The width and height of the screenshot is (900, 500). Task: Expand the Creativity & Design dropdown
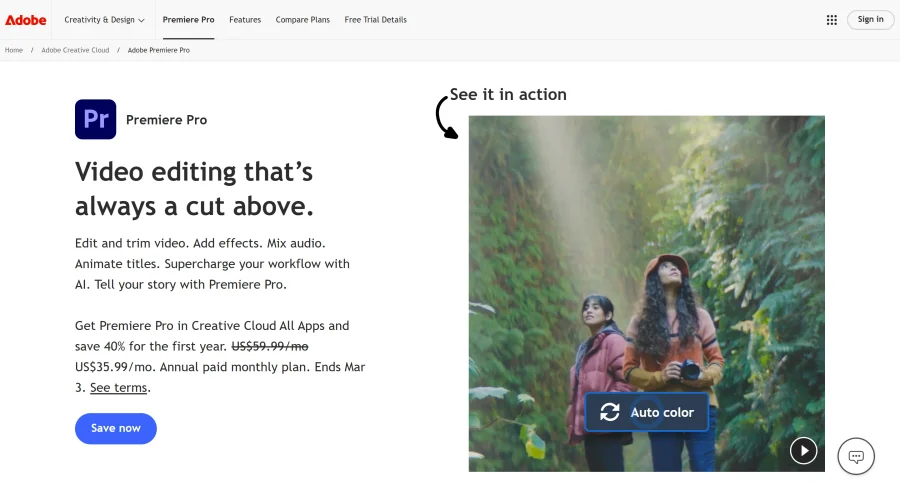tap(104, 20)
